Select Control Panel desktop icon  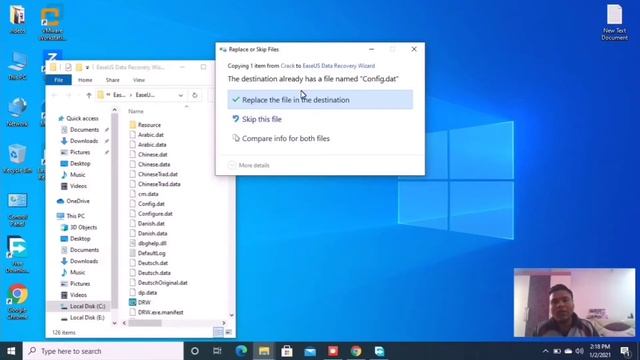(18, 210)
